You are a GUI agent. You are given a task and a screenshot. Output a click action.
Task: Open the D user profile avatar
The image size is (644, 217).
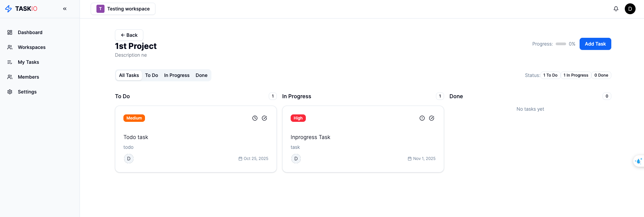coord(630,9)
